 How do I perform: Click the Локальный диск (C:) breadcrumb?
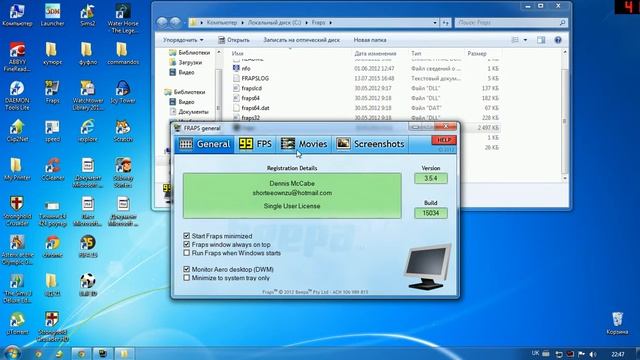click(x=274, y=22)
